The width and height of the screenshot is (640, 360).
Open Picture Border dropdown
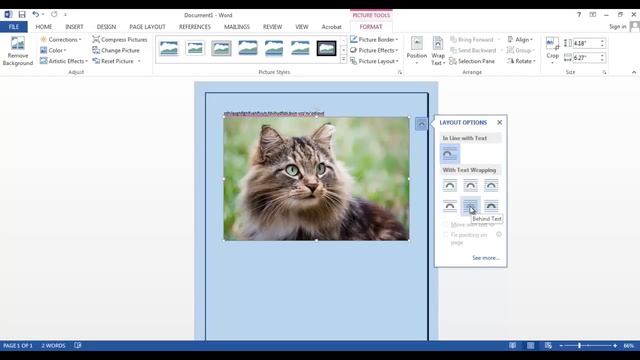point(374,40)
